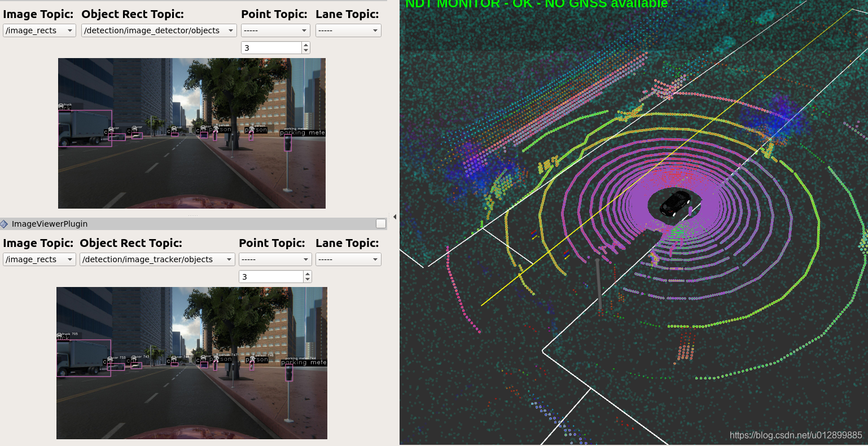Open the bottom Lane Topic dropdown

tap(348, 259)
